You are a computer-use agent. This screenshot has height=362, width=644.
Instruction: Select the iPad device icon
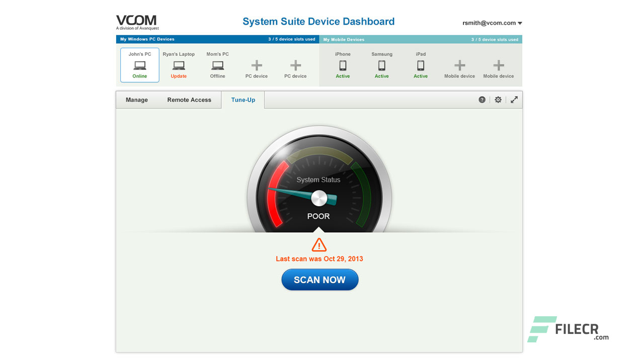[421, 65]
